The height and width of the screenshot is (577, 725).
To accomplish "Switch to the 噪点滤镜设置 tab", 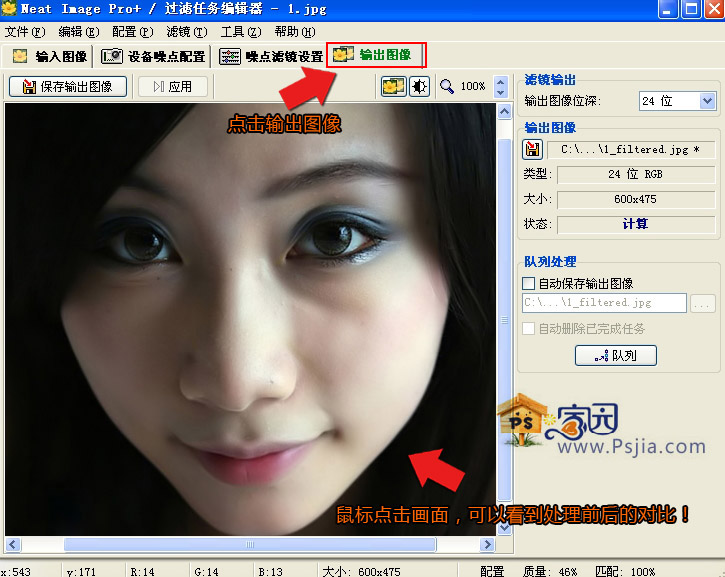I will pos(271,56).
